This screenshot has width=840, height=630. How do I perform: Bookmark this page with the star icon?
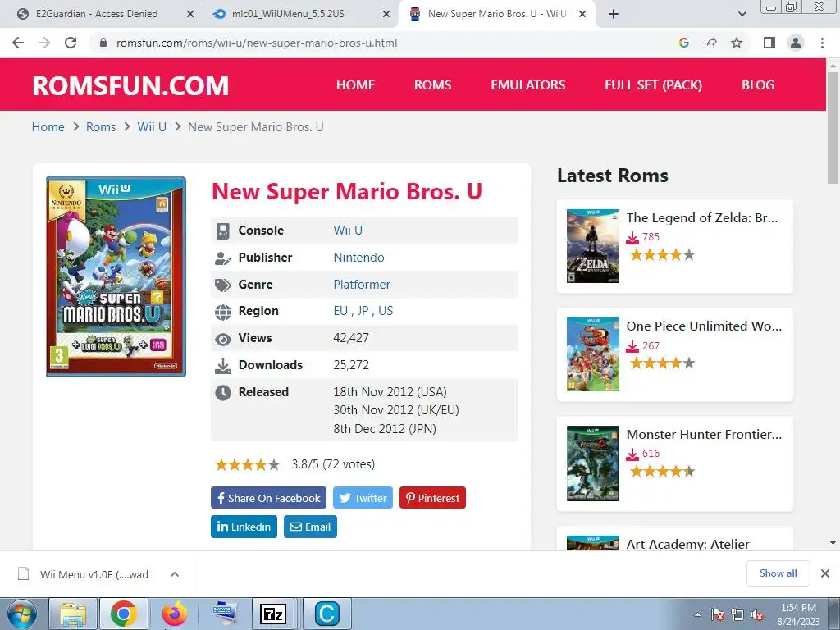[x=737, y=43]
